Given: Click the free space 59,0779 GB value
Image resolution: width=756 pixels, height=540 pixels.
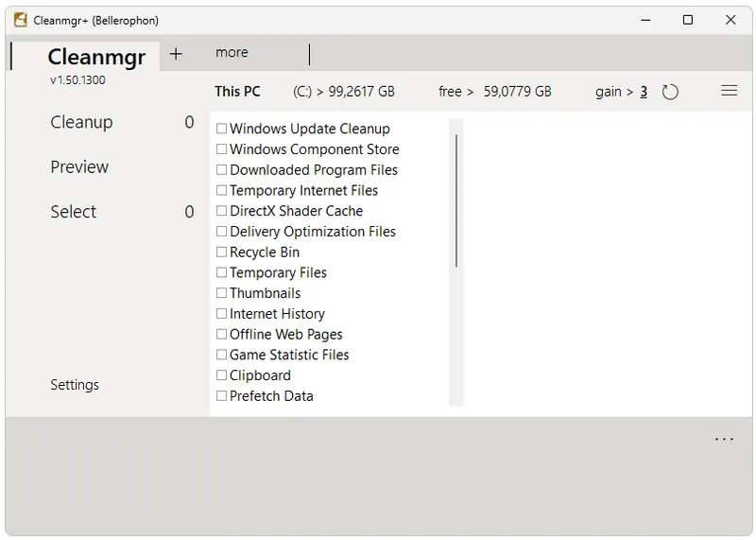Looking at the screenshot, I should (x=517, y=92).
